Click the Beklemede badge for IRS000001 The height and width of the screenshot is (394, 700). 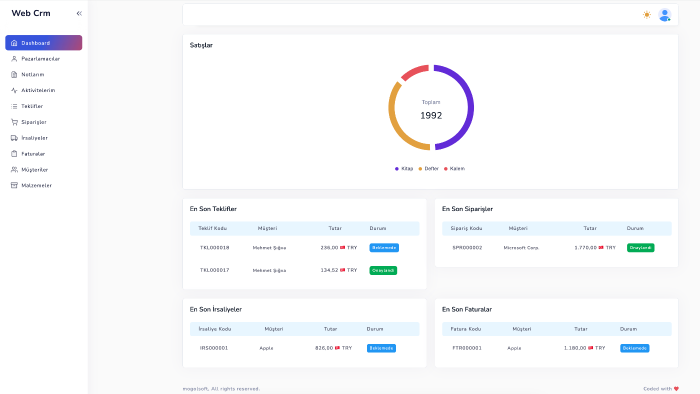click(381, 348)
